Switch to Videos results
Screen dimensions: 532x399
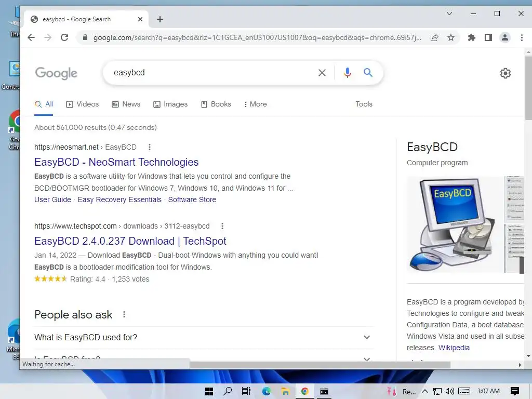(x=83, y=104)
